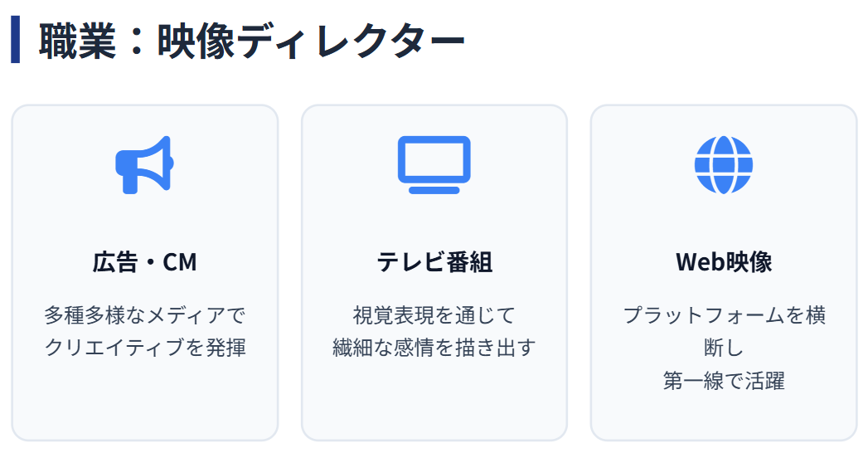Click the text line 繊細な感情を描き出す
Screen dimensions: 868x453
click(434, 348)
